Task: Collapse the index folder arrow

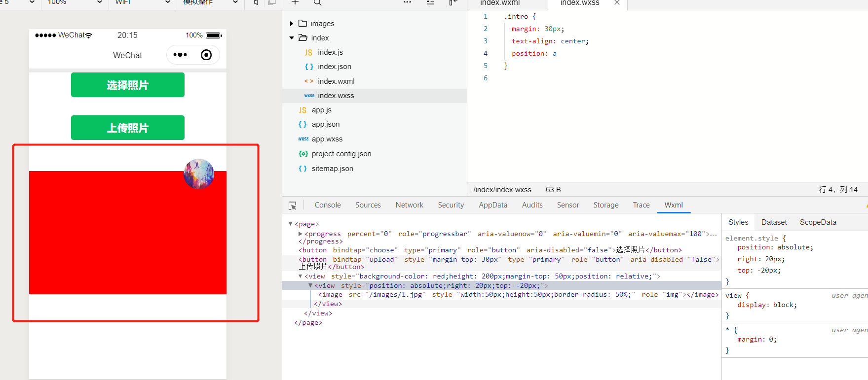Action: 291,38
